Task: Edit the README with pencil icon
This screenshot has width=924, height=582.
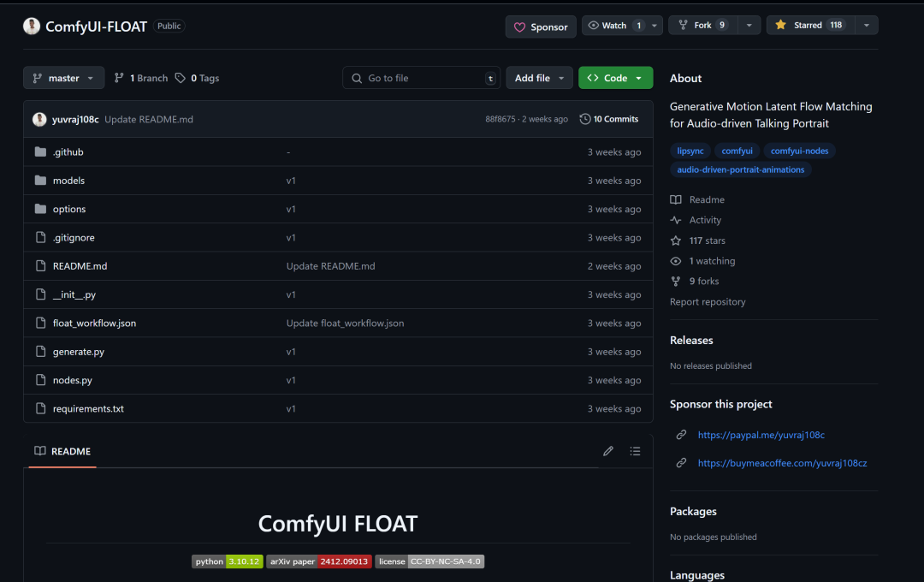Action: [x=608, y=451]
